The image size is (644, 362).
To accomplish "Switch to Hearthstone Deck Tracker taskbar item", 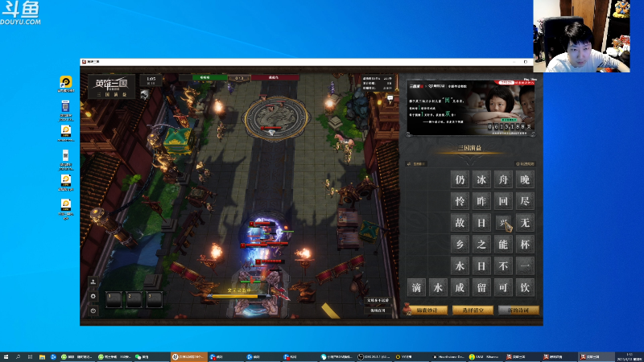I will (448, 357).
